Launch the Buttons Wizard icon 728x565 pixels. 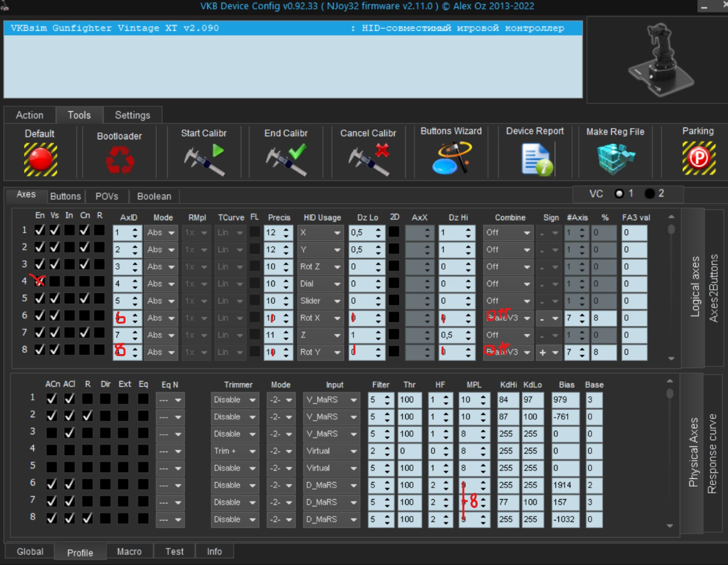[x=451, y=158]
